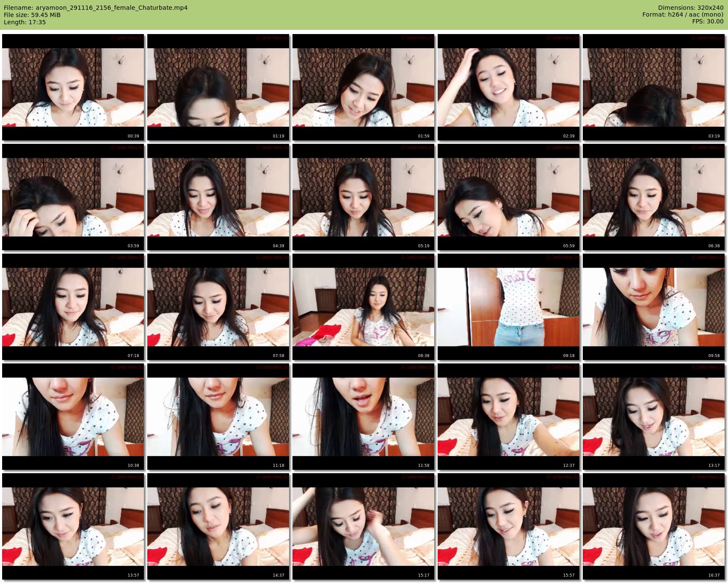Click the Format h264 / aac label
The image size is (728, 583).
coord(682,14)
